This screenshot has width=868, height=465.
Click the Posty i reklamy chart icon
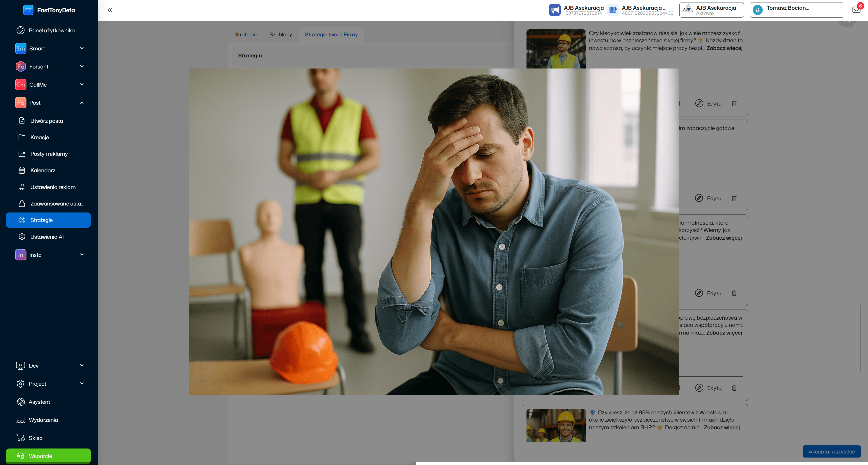[22, 154]
